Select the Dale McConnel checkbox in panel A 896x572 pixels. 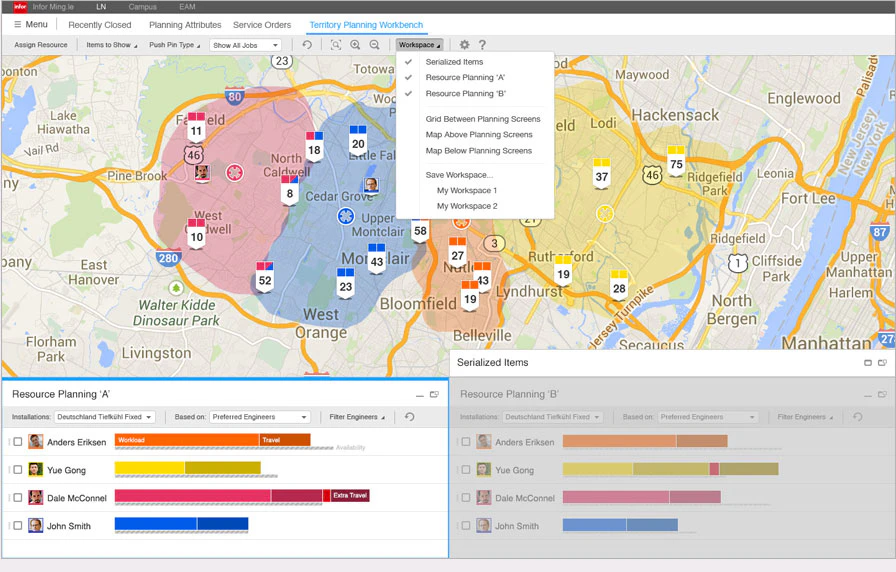pos(18,498)
